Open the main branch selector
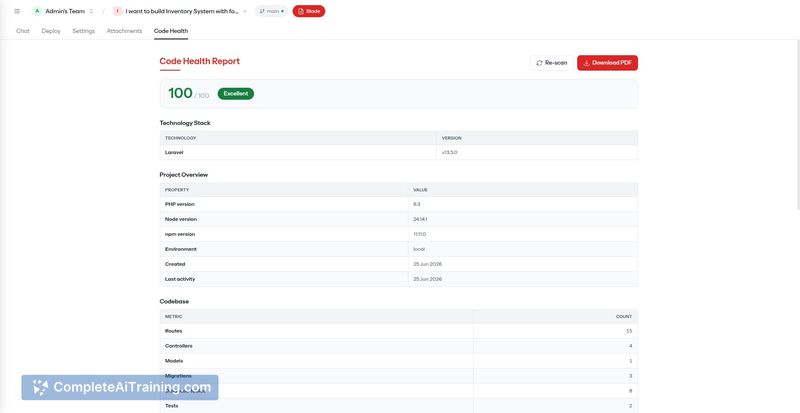 [x=271, y=11]
